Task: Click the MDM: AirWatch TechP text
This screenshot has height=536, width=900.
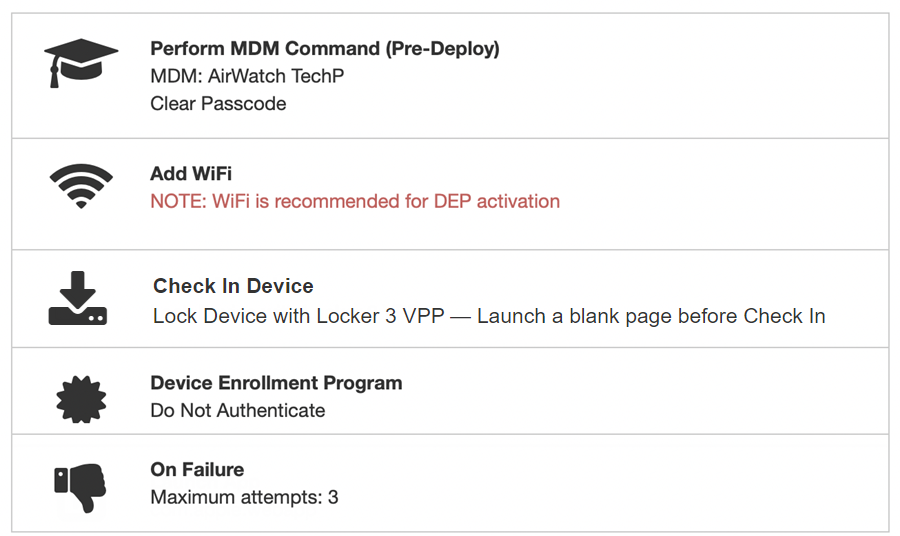Action: (x=247, y=76)
